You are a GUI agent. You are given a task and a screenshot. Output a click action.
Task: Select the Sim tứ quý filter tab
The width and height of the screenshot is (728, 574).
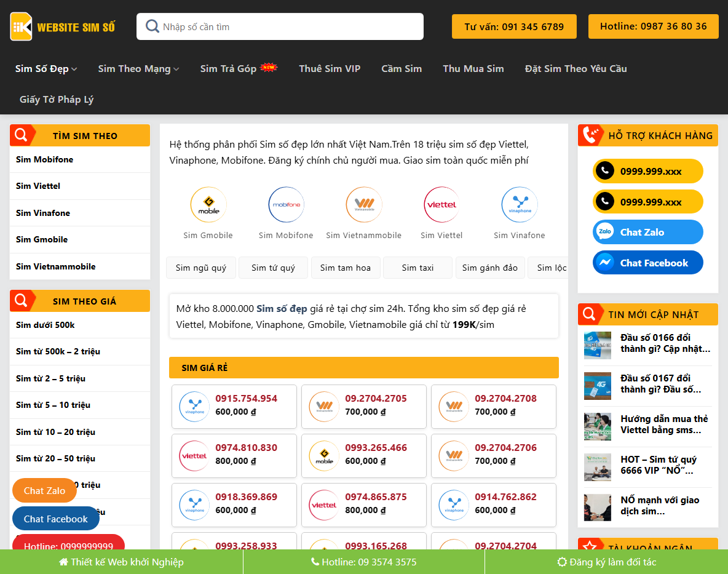273,267
